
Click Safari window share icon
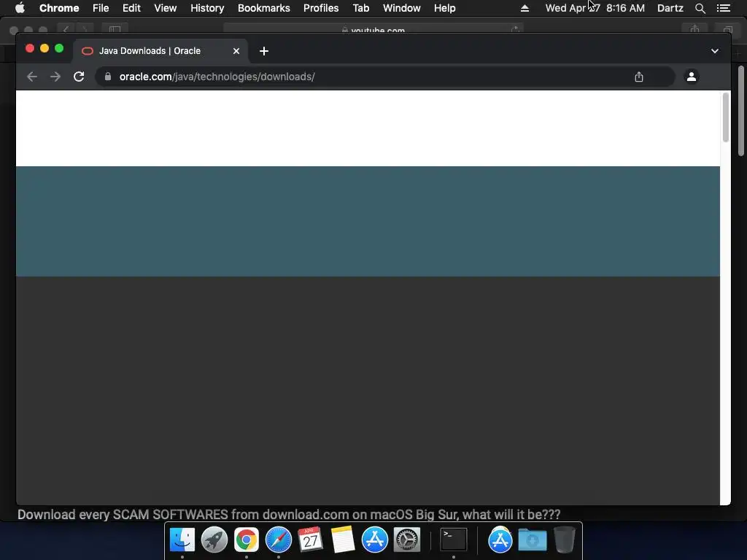695,28
